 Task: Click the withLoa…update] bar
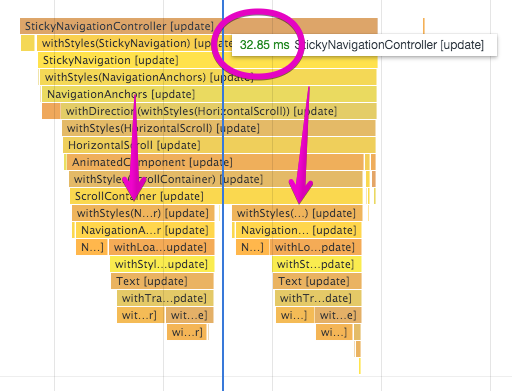click(162, 247)
